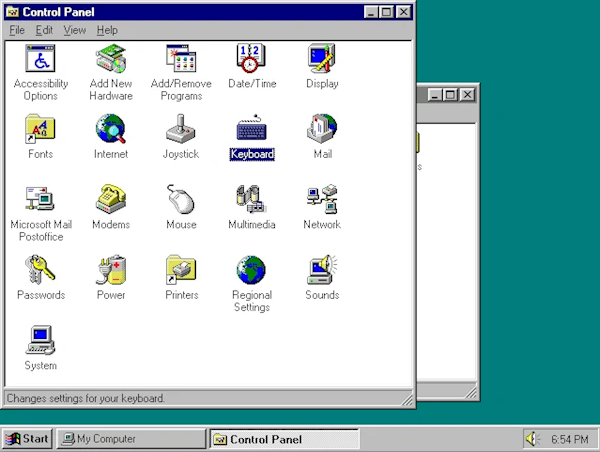
Task: Select the Accessibility Options icon
Action: click(40, 58)
